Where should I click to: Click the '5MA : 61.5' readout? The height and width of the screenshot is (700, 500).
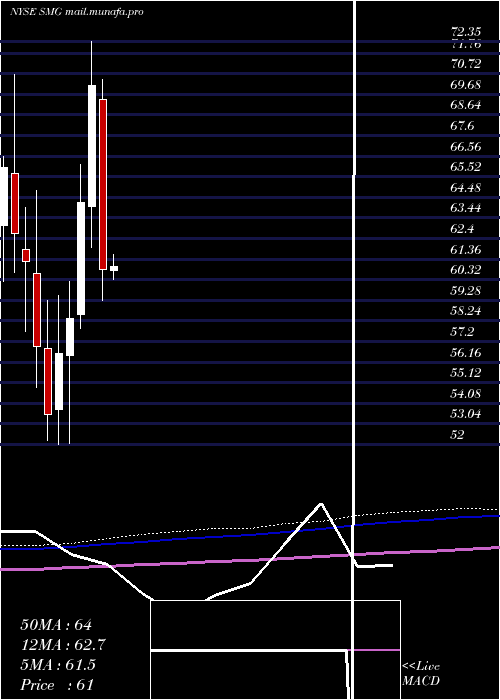coord(58,665)
